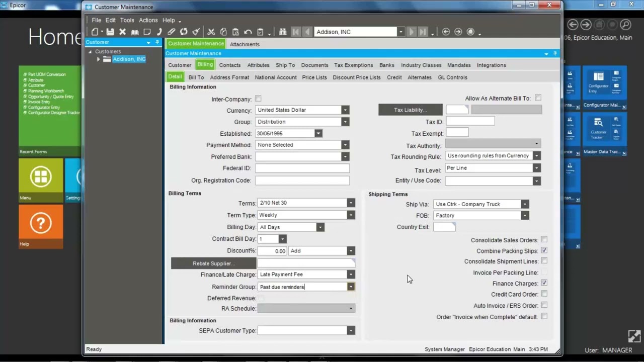Open the Tools menu
The width and height of the screenshot is (644, 362).
127,20
